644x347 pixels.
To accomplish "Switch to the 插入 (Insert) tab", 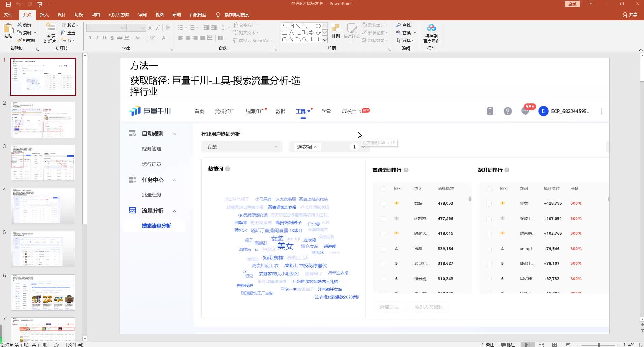I will [x=44, y=15].
